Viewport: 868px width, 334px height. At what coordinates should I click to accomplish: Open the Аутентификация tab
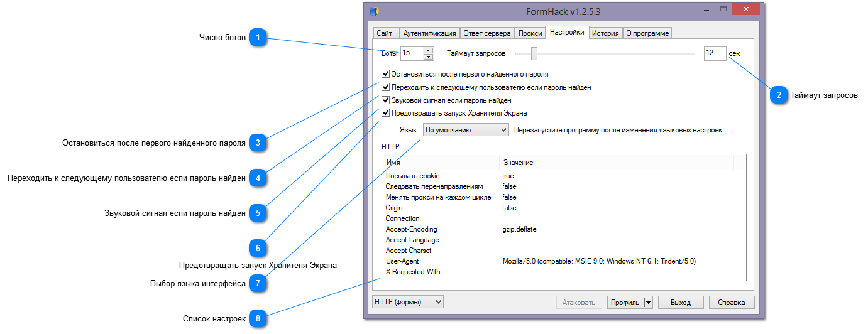tap(429, 33)
